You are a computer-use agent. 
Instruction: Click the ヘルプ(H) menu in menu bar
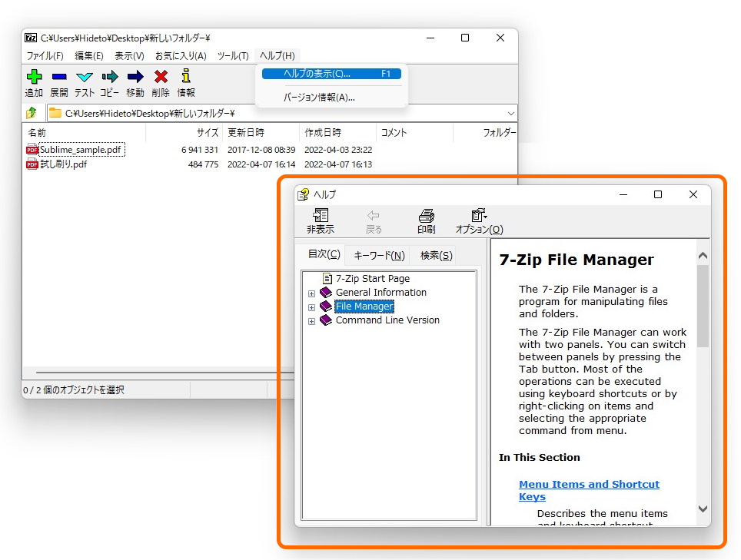[x=277, y=56]
